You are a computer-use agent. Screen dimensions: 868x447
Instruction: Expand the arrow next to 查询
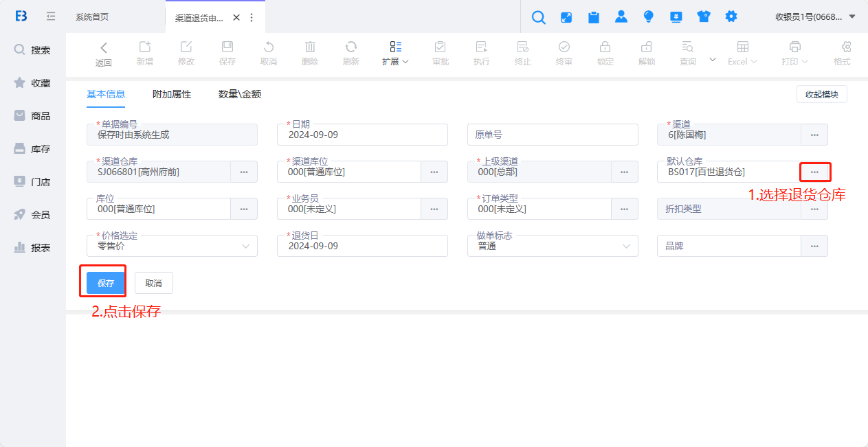tap(713, 60)
